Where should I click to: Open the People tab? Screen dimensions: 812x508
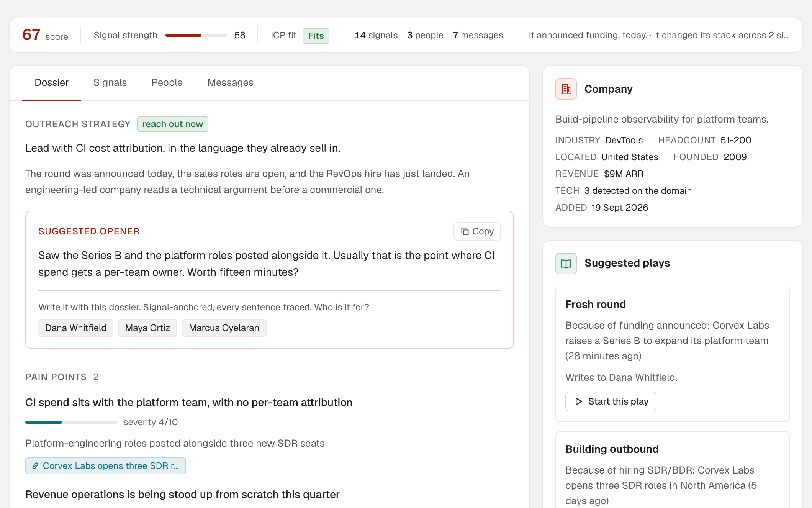pyautogui.click(x=167, y=82)
